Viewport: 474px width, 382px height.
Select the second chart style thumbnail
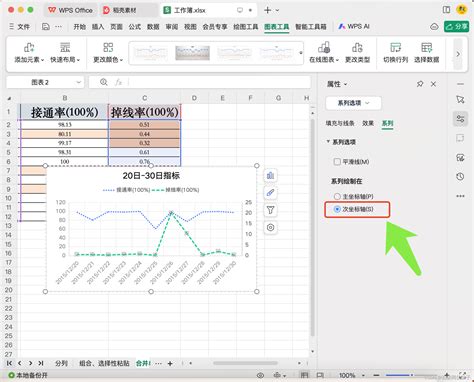point(192,52)
